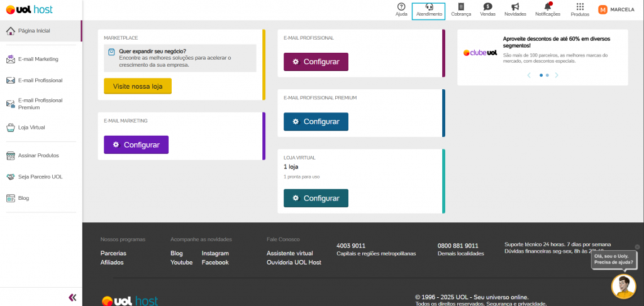
Task: Show previous banner with left chevron
Action: (529, 75)
